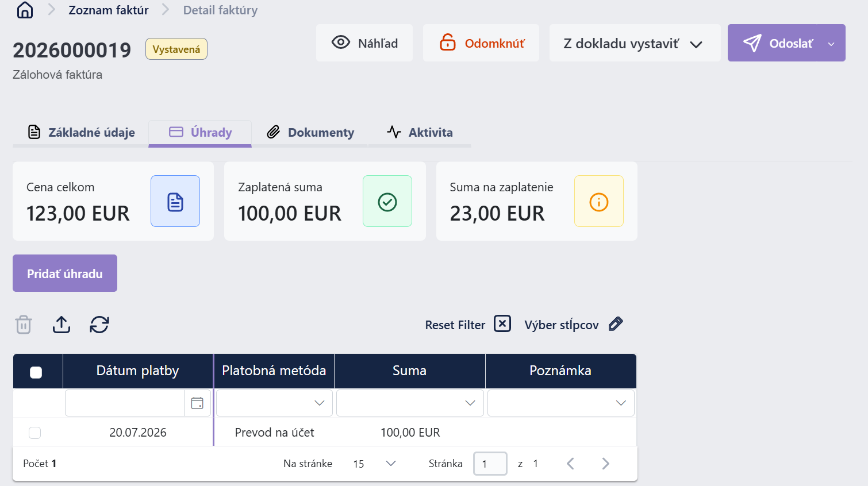868x486 pixels.
Task: Expand the Z dokladu vystaviť dropdown
Action: pyautogui.click(x=635, y=43)
